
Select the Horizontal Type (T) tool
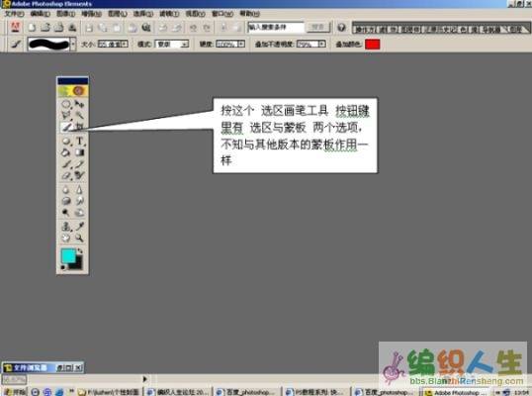coord(79,141)
